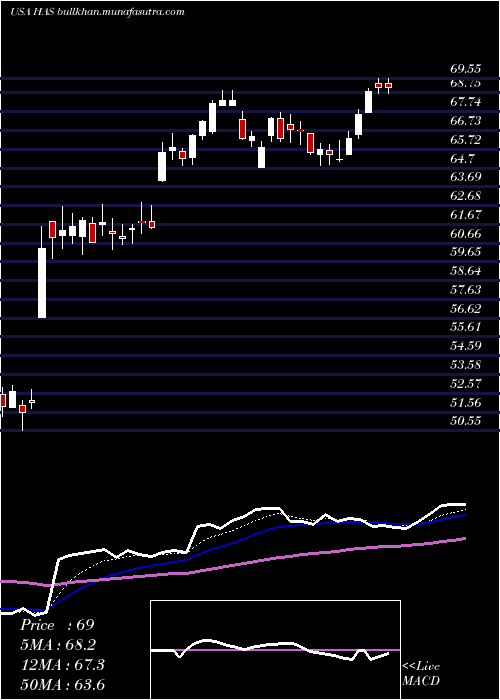
Task: Click the '<<Live MACD' label
Action: [x=421, y=674]
